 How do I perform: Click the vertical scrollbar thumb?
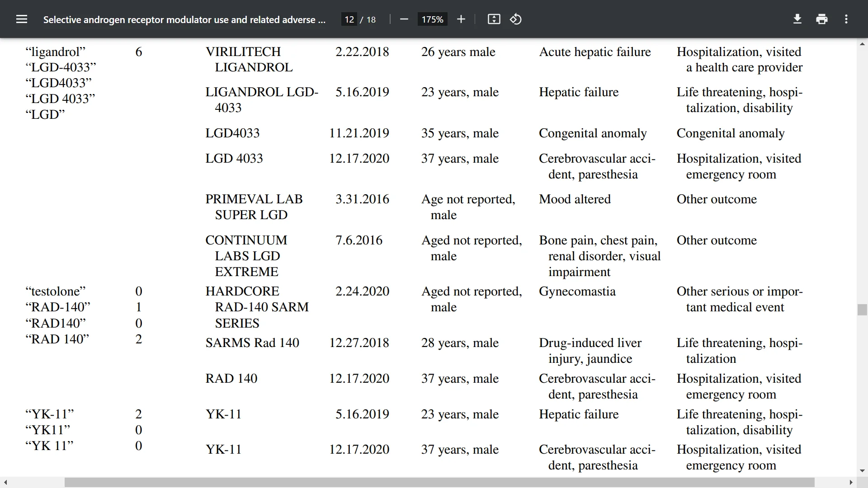click(862, 310)
